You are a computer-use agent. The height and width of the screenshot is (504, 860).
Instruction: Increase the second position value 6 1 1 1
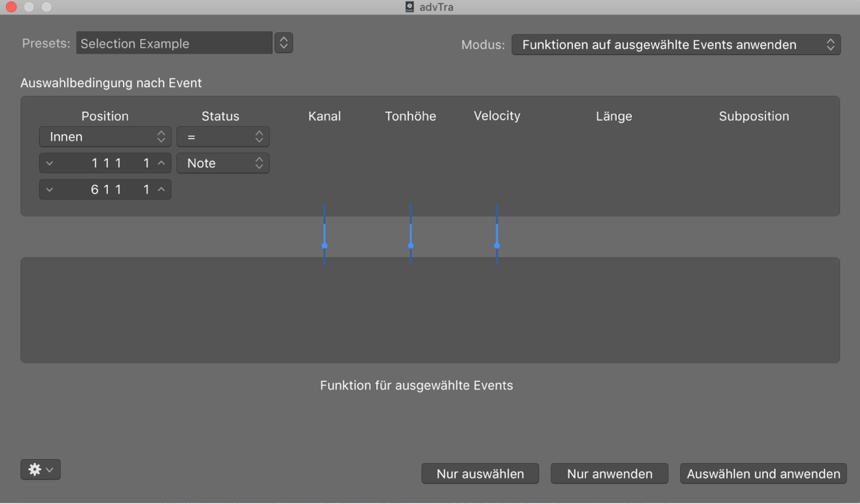[161, 190]
